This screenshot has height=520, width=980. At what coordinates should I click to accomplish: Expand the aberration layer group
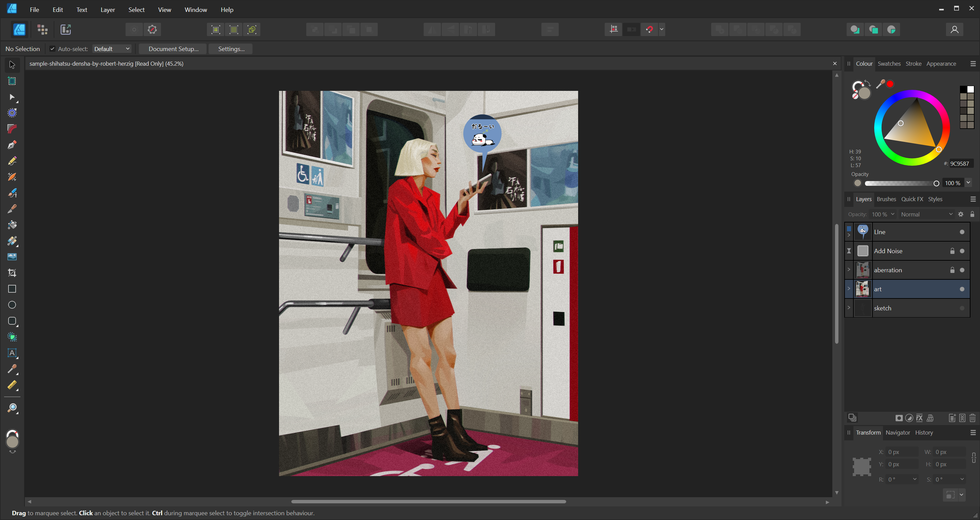(x=848, y=269)
